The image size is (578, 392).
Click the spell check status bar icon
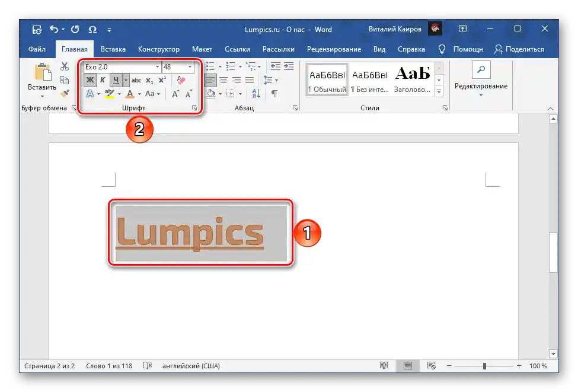pyautogui.click(x=148, y=365)
